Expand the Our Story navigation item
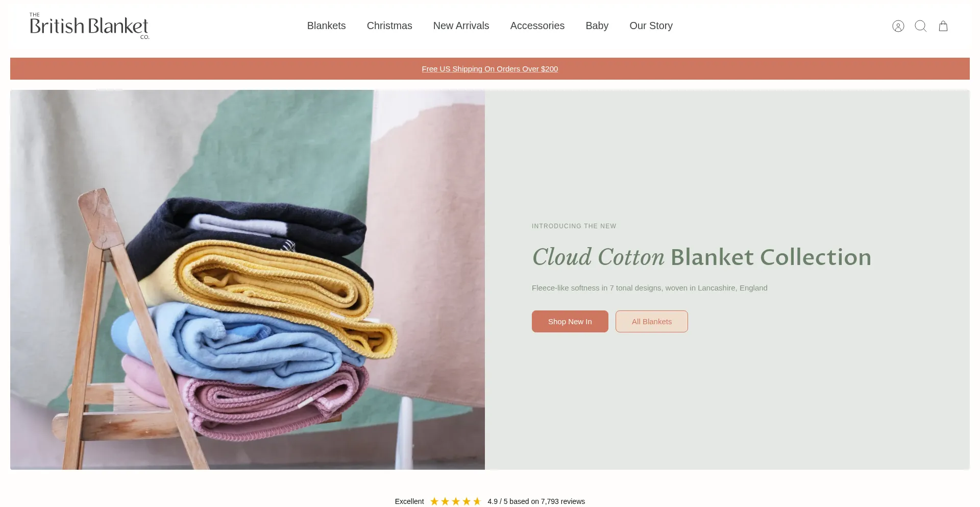Viewport: 980px width, 507px height. [x=651, y=26]
